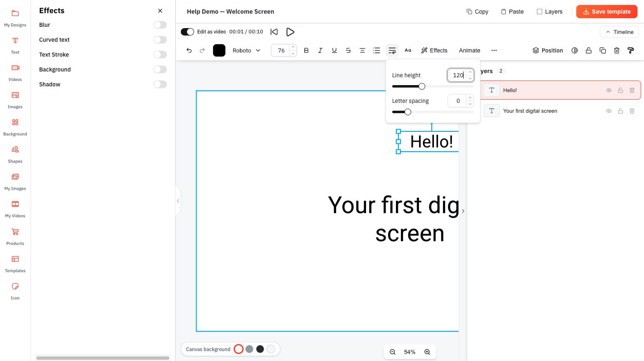Open My Designs in sidebar

pyautogui.click(x=15, y=19)
